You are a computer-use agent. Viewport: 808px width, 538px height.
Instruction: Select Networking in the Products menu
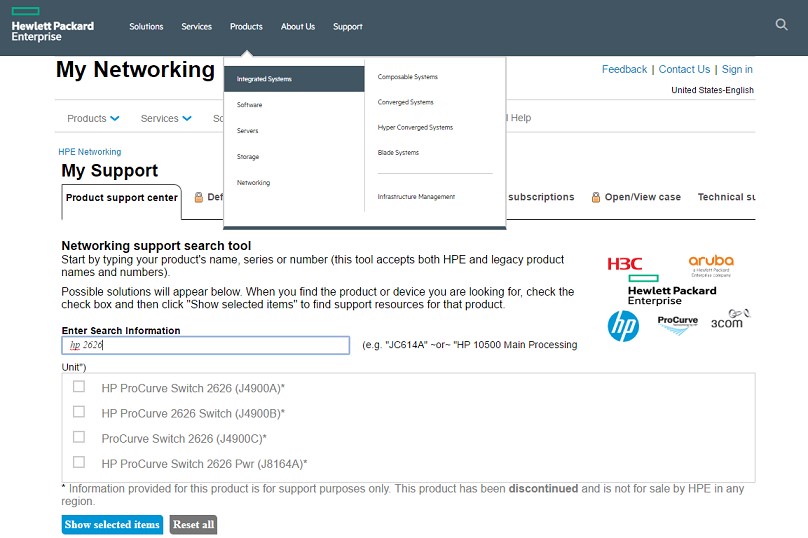[254, 182]
